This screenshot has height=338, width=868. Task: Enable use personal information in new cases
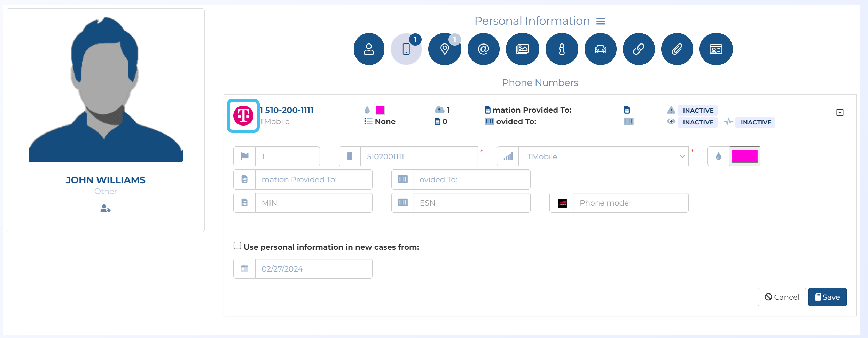pyautogui.click(x=237, y=246)
